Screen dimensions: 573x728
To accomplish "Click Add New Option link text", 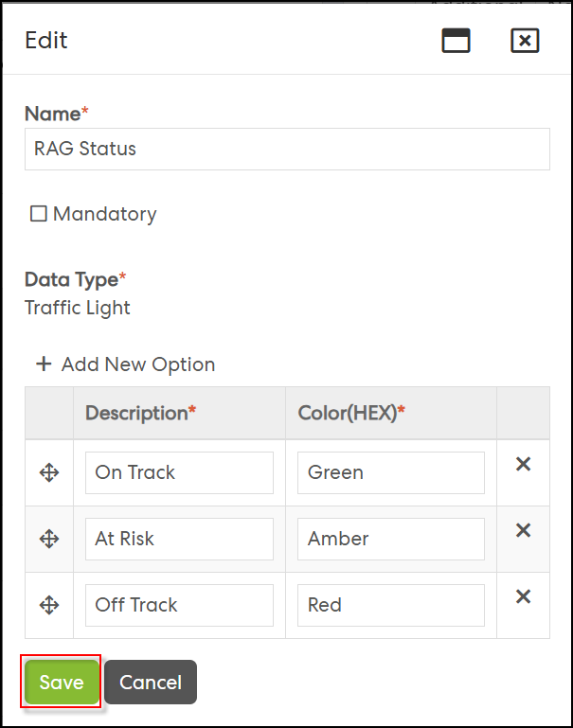I will click(138, 364).
